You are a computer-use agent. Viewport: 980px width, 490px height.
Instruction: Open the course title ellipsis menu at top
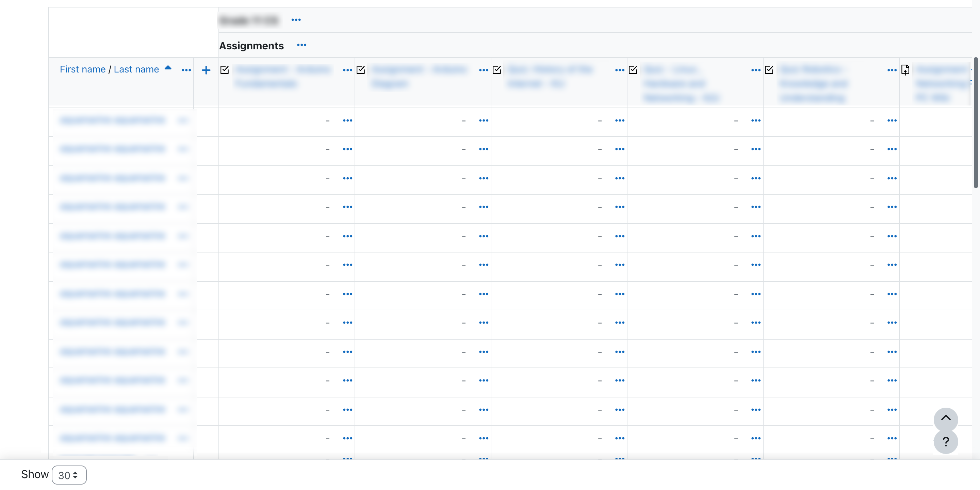point(296,19)
